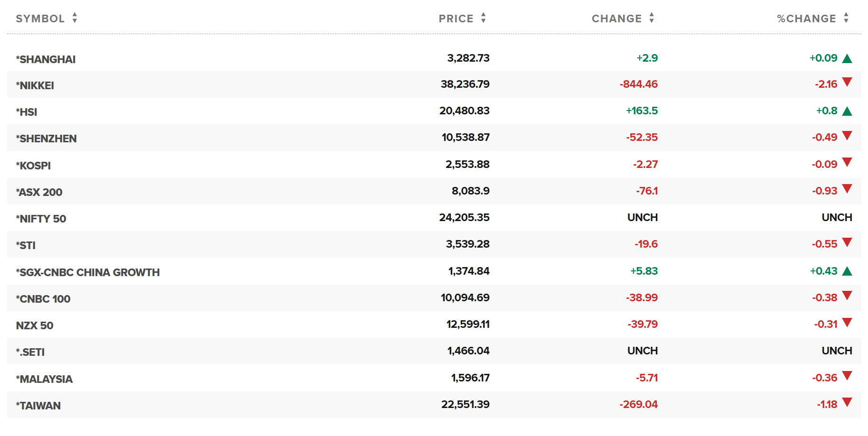Select Shanghai price 3,282.73
The width and height of the screenshot is (868, 436).
tap(468, 58)
